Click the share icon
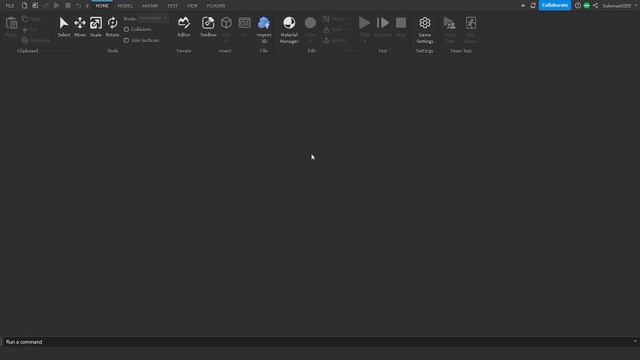640x360 pixels. tap(596, 6)
